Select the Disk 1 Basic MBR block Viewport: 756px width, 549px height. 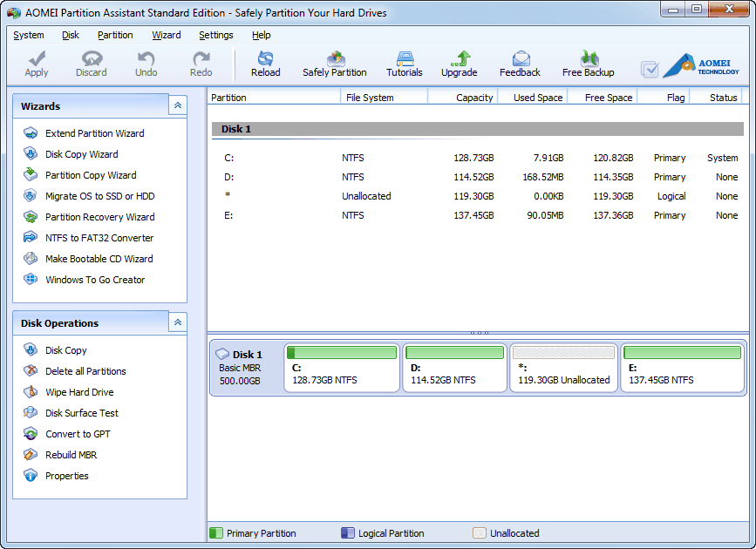tap(247, 367)
